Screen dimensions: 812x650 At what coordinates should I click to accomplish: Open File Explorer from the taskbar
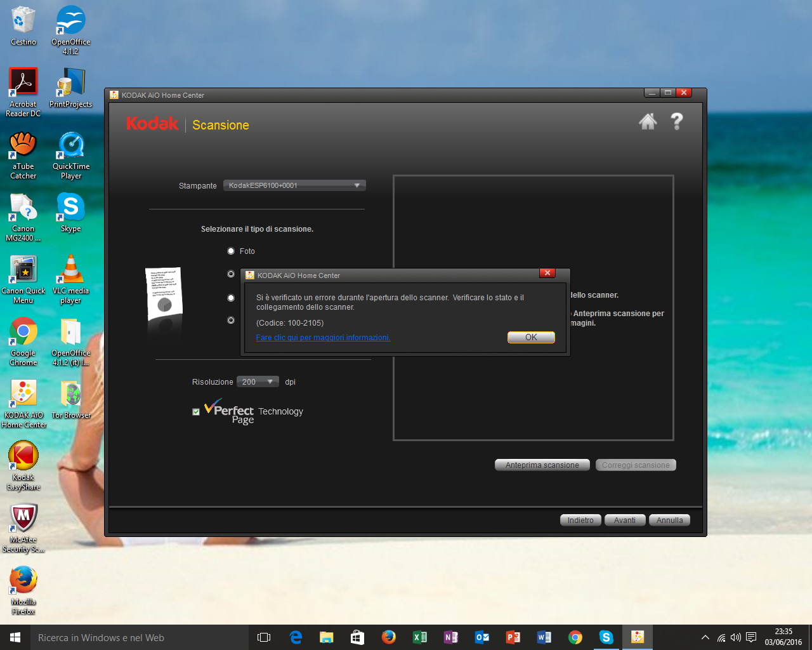point(327,637)
